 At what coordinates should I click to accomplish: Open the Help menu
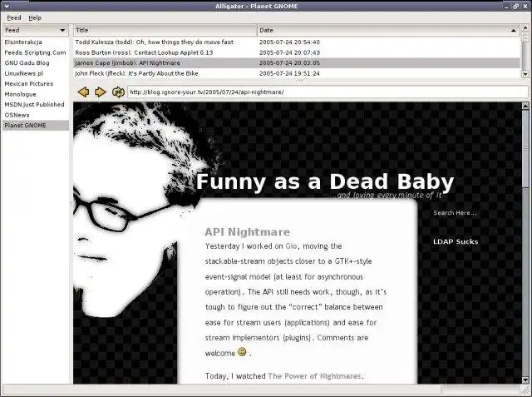coord(35,17)
